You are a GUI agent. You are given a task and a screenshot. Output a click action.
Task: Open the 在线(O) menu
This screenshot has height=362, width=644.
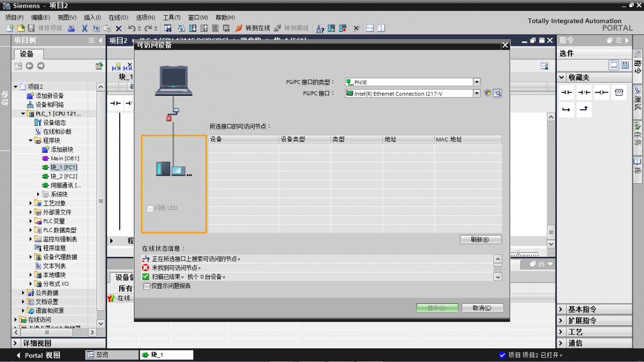click(x=117, y=17)
